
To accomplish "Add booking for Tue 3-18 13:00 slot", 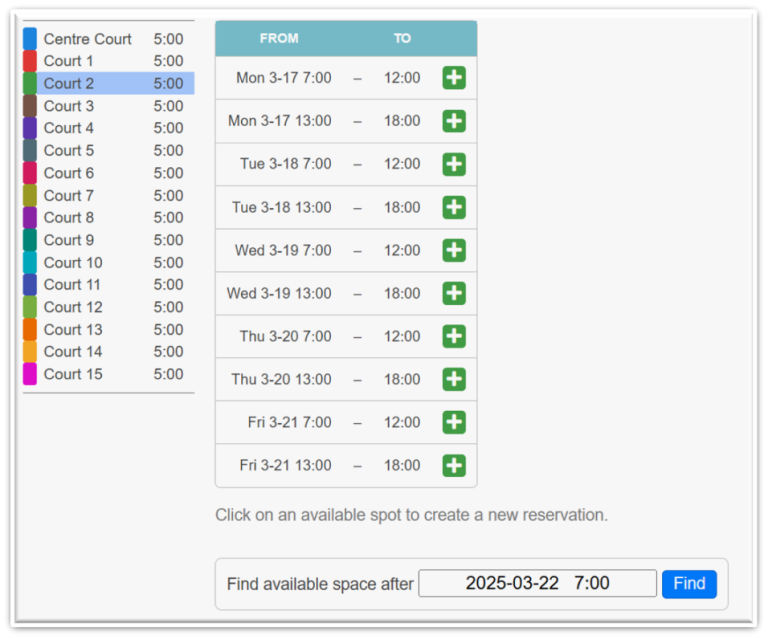I will (x=454, y=207).
